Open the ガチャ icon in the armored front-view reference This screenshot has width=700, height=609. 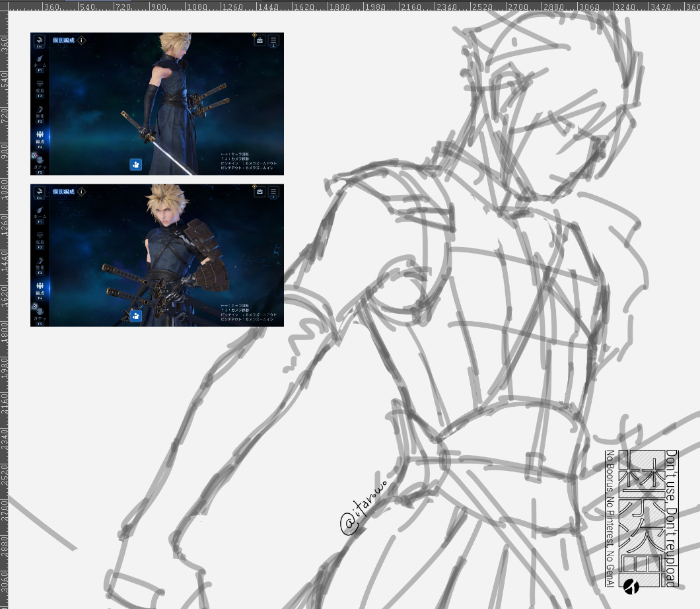[x=39, y=312]
